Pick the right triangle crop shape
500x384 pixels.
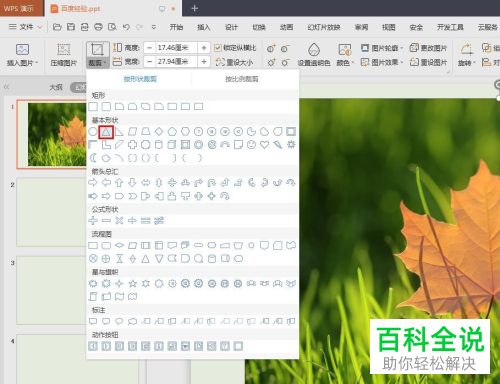(x=119, y=132)
